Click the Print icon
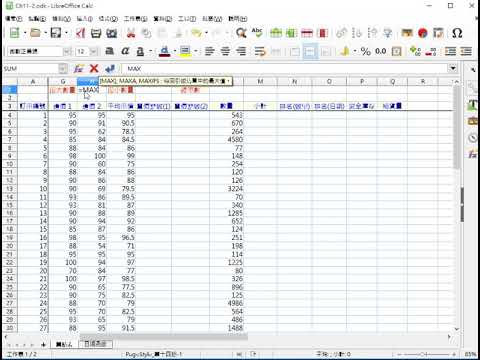This screenshot has width=480, height=360. pyautogui.click(x=96, y=33)
